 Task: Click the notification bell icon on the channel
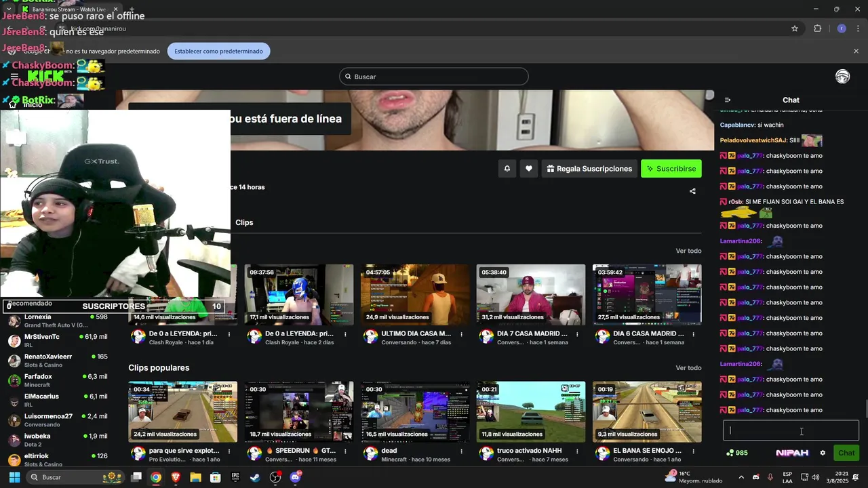pos(507,169)
